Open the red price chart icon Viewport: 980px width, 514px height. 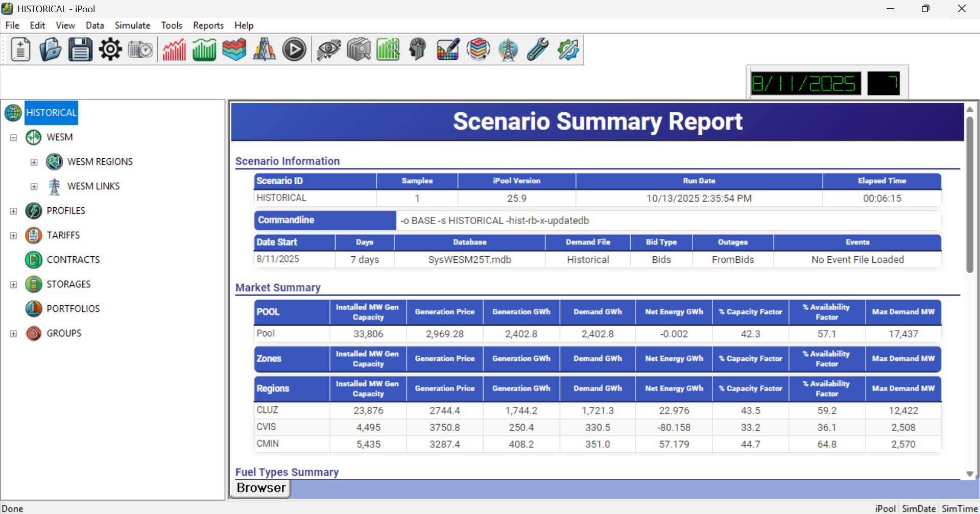tap(174, 50)
